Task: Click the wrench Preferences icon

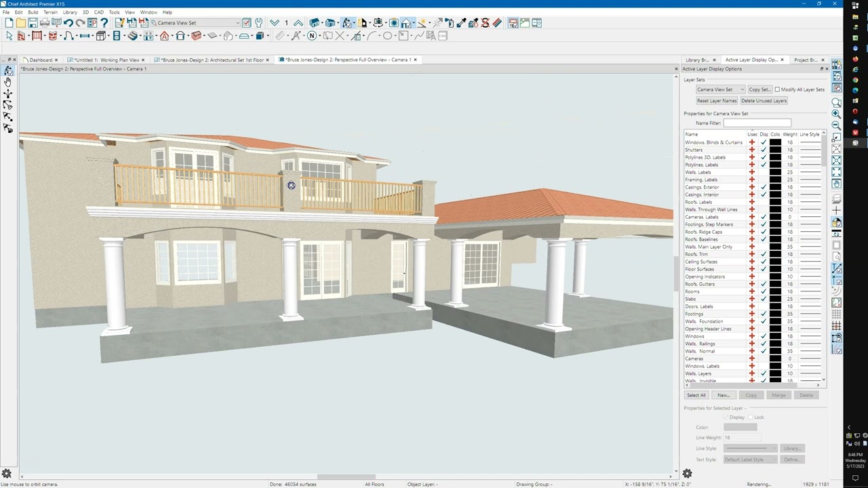Action: pos(258,23)
